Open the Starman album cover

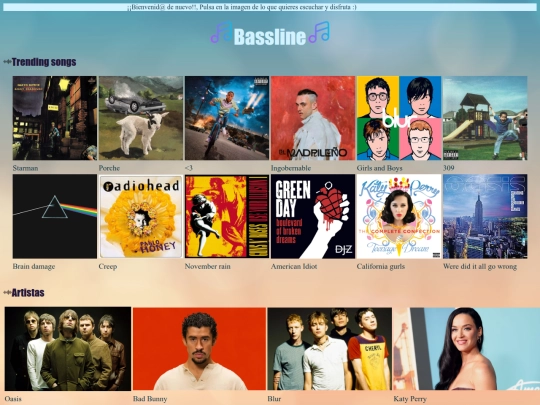pos(55,118)
